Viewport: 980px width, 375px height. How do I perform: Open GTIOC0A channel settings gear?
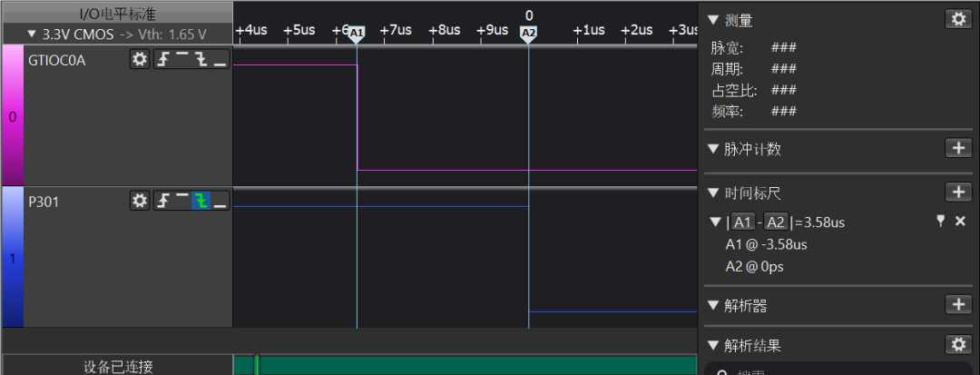tap(139, 60)
